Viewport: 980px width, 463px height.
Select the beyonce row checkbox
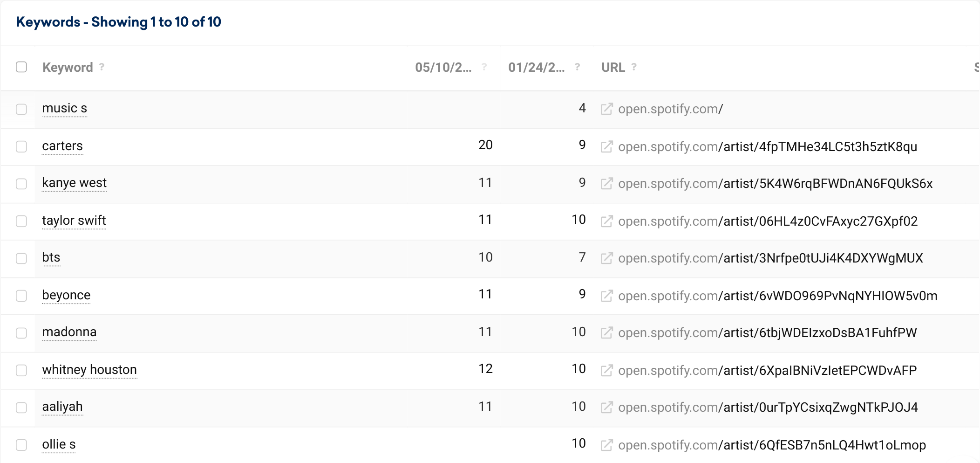pos(21,296)
